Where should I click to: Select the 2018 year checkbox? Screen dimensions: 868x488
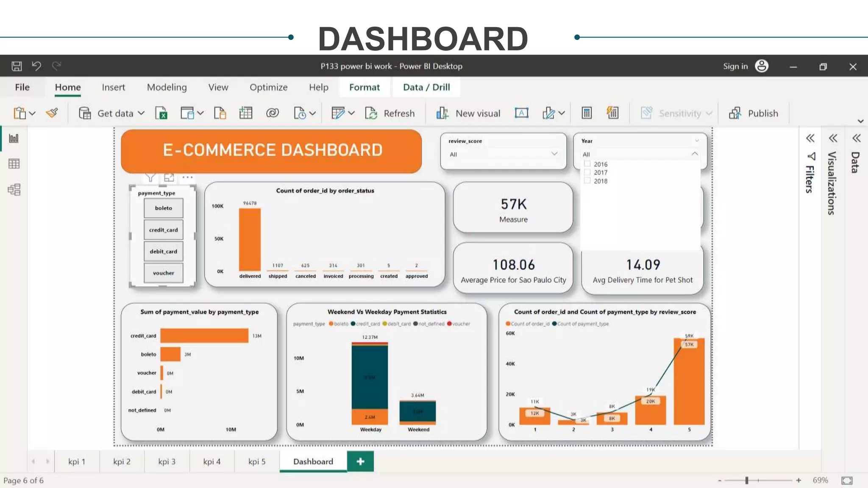(587, 181)
